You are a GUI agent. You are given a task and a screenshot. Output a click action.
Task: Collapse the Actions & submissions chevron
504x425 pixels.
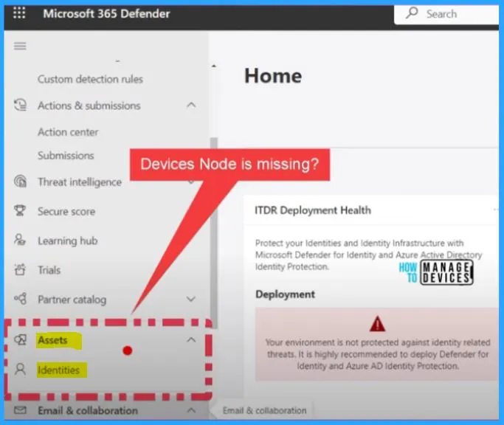[x=191, y=105]
